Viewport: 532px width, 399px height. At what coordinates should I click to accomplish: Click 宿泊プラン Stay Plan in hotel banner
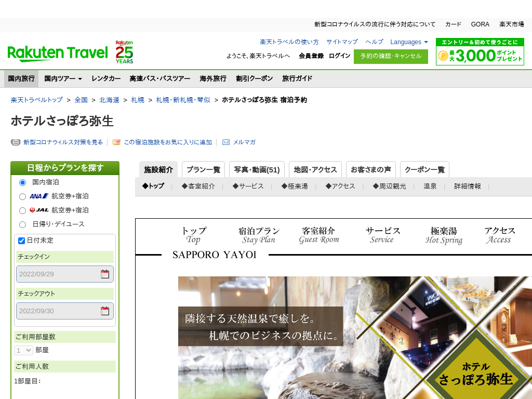point(259,235)
